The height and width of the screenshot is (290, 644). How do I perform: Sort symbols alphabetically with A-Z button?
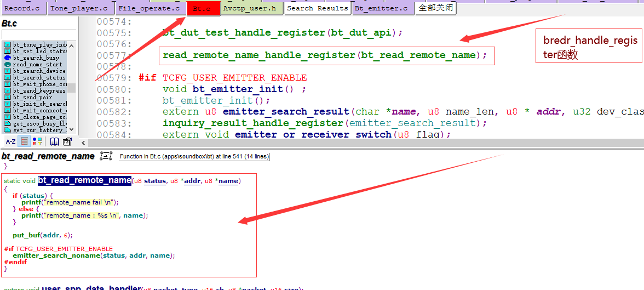point(11,141)
